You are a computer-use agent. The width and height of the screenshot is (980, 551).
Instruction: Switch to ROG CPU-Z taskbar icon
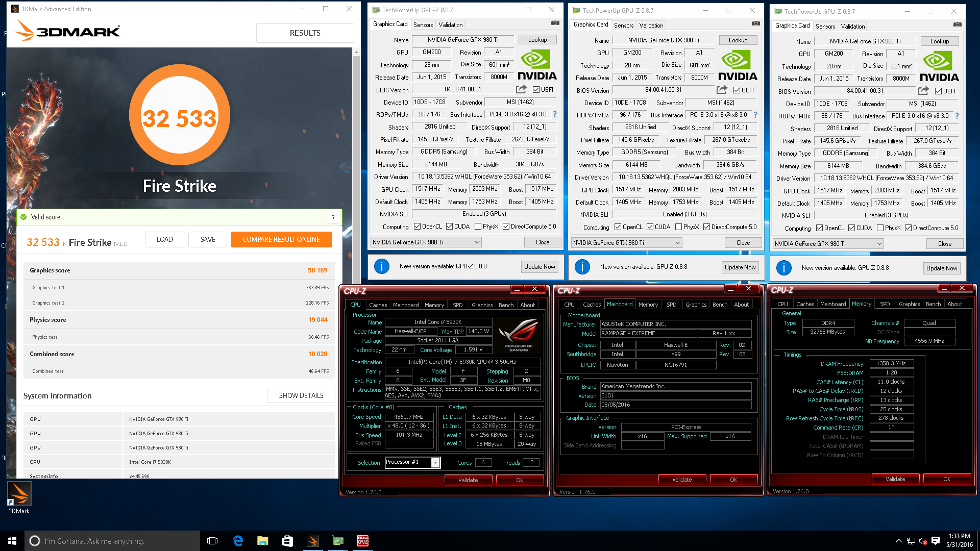[363, 541]
